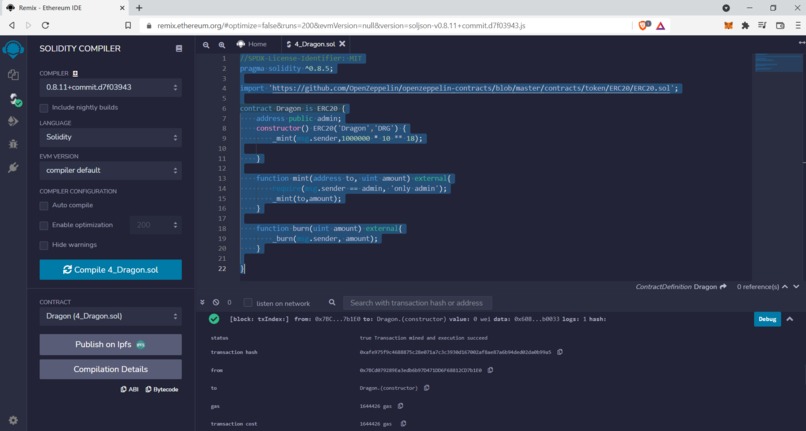
Task: Toggle terminal collapse double-chevron icon
Action: coord(202,302)
